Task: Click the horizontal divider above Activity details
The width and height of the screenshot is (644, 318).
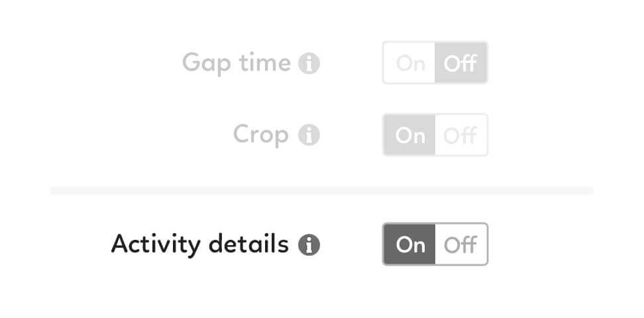Action: coord(321,190)
